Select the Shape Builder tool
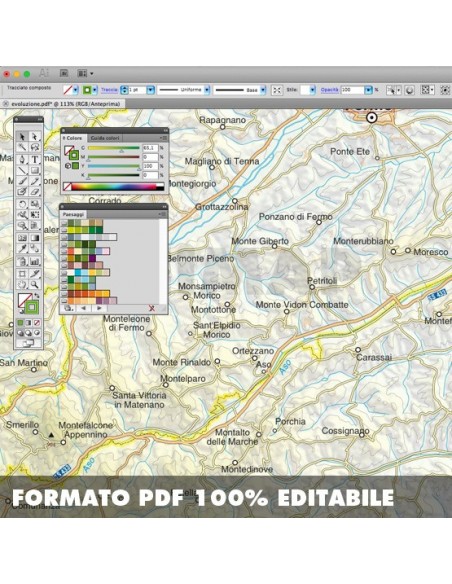This screenshot has height=584, width=452. click(x=22, y=226)
